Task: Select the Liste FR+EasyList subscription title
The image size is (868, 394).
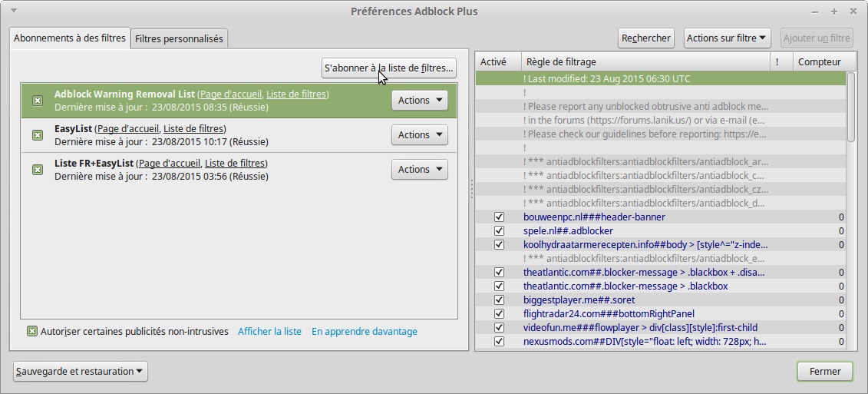Action: pos(94,163)
